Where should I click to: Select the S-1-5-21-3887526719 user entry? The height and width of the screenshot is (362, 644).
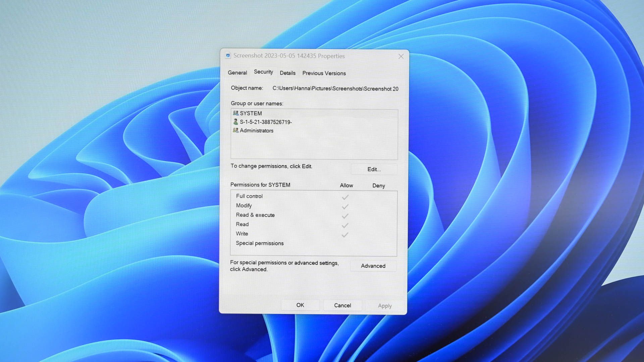point(266,122)
